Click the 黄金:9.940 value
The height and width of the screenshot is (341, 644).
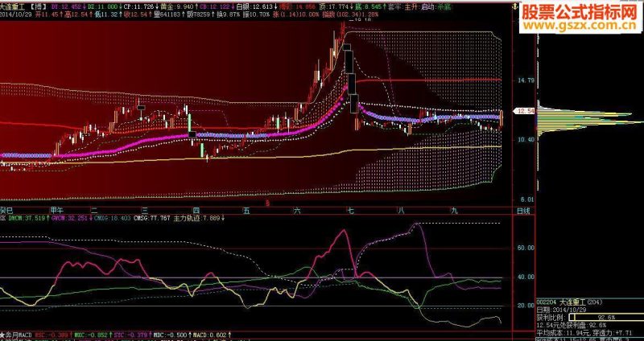(175, 6)
